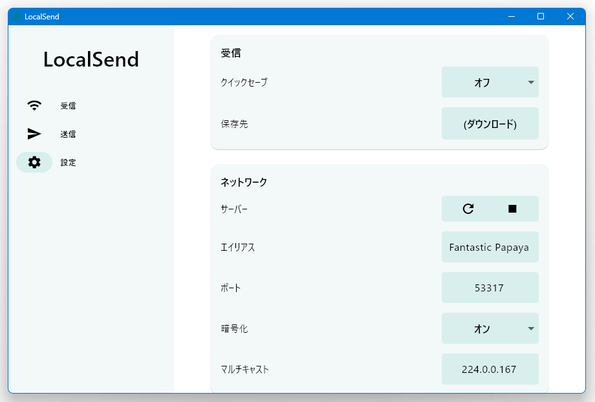Stop the server with the square icon

point(512,209)
